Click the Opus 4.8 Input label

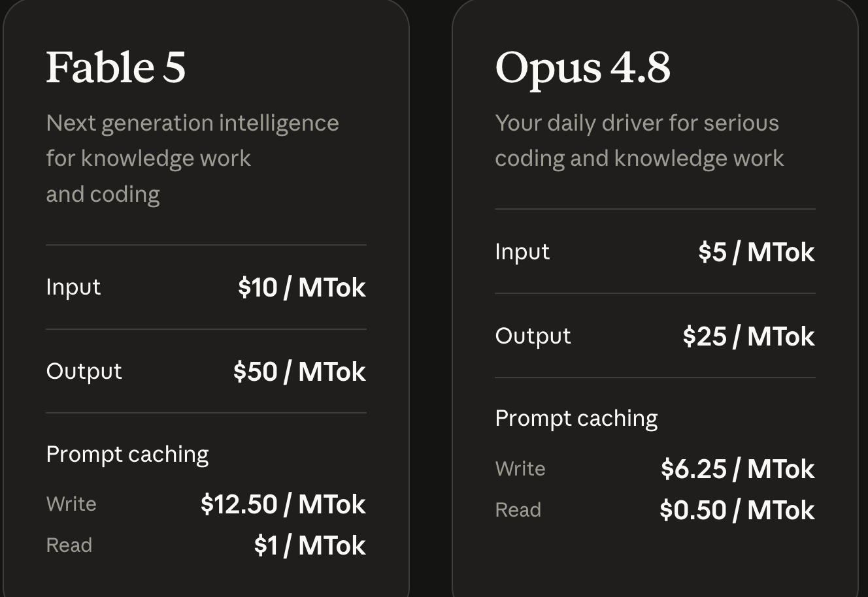(x=522, y=252)
